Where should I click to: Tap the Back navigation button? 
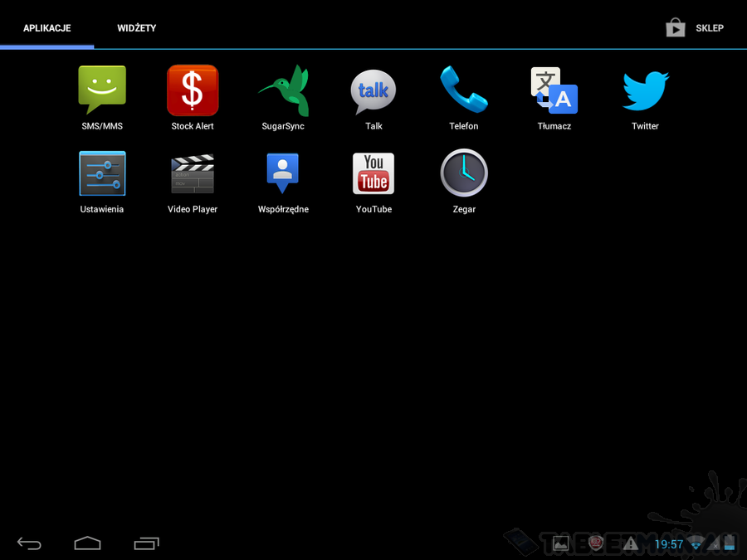tap(29, 543)
